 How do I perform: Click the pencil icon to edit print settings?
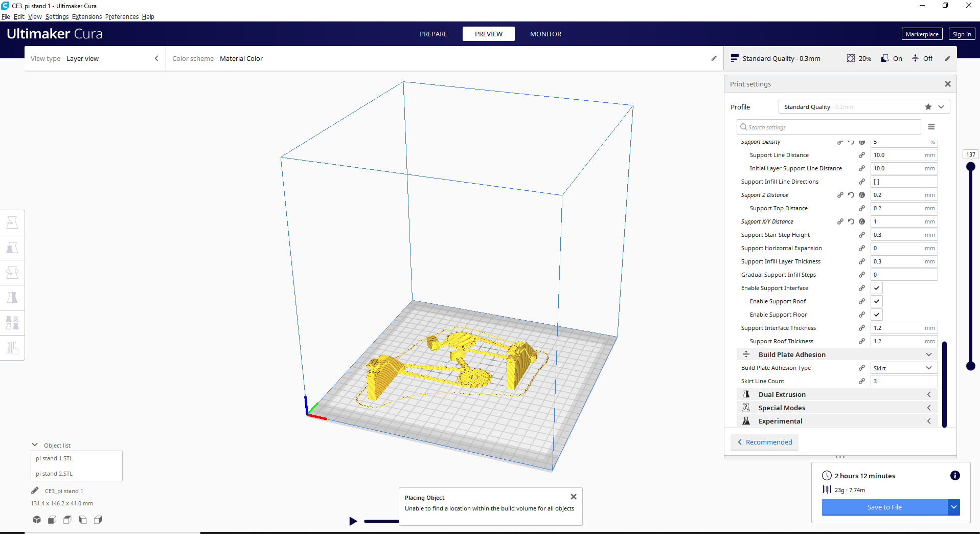tap(948, 58)
